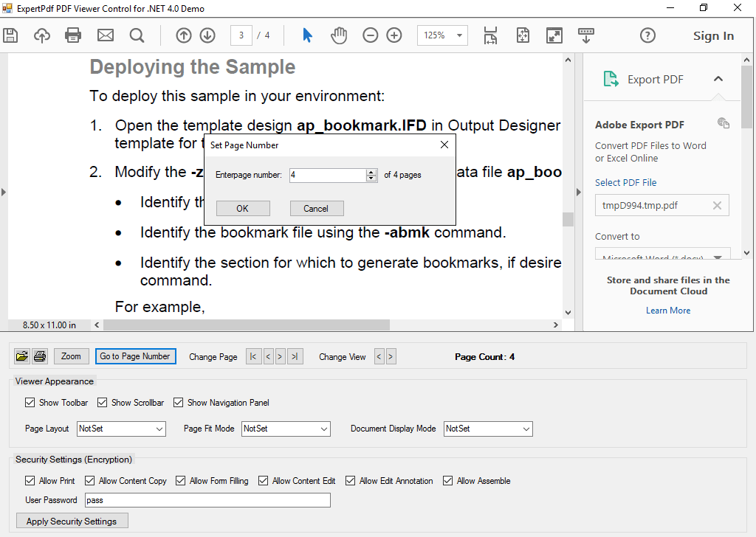
Task: Select the Hand pan tool
Action: 339,35
